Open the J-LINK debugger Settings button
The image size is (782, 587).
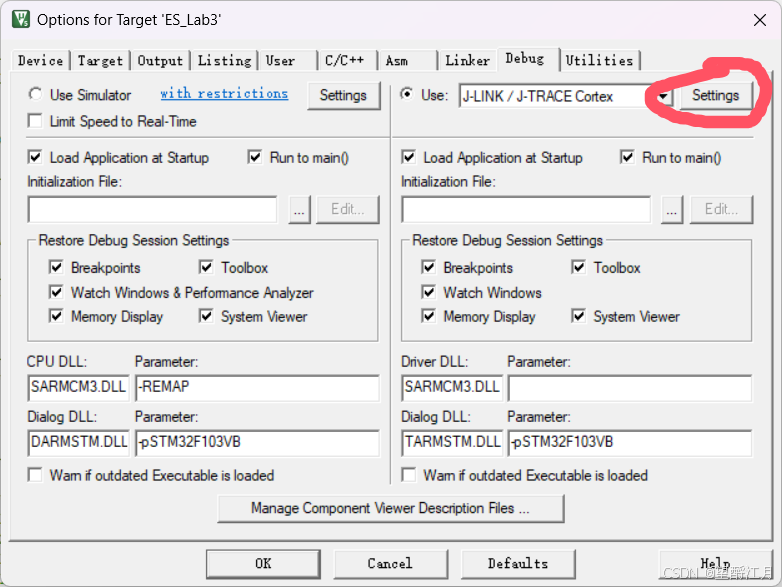(x=716, y=95)
